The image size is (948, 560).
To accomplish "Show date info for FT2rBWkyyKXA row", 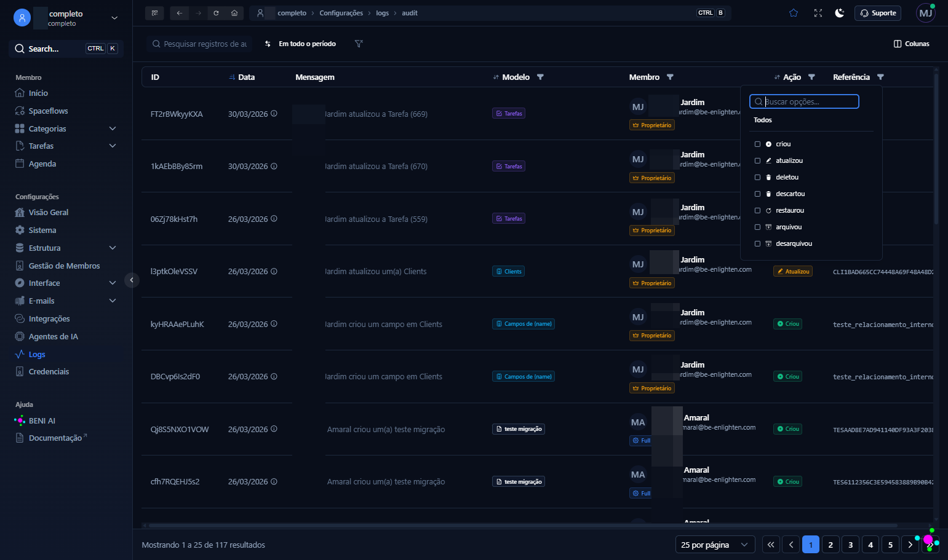I will (x=274, y=114).
